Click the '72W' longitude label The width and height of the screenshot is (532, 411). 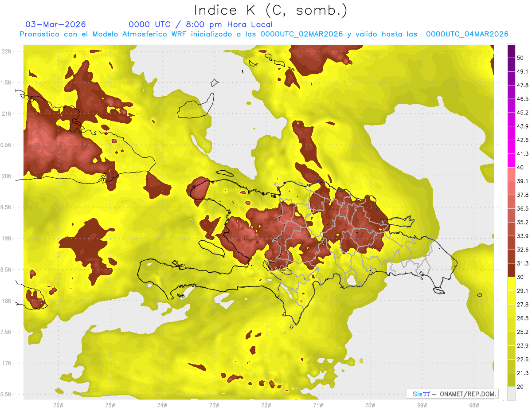point(266,405)
